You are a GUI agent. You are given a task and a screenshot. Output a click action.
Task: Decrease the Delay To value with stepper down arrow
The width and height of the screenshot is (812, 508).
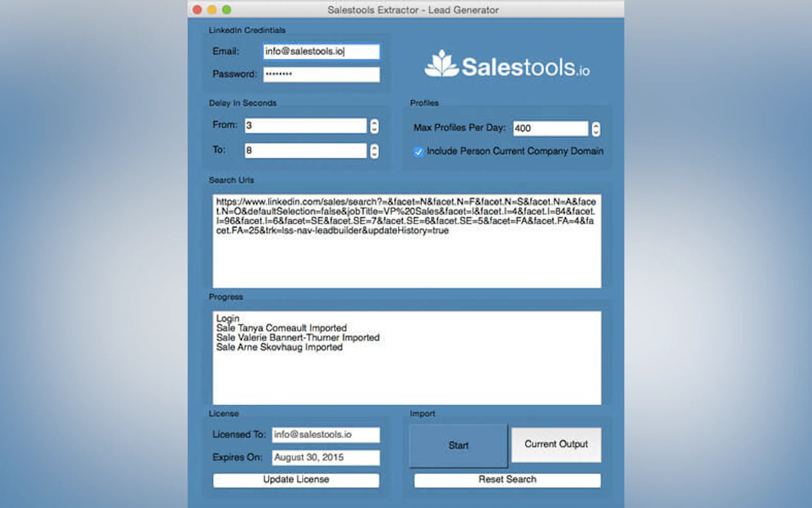click(374, 155)
